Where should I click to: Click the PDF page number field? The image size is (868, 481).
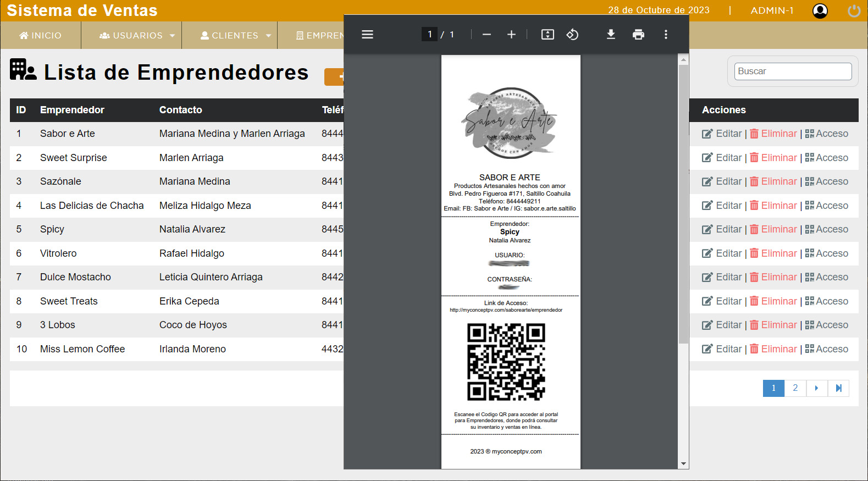click(429, 35)
